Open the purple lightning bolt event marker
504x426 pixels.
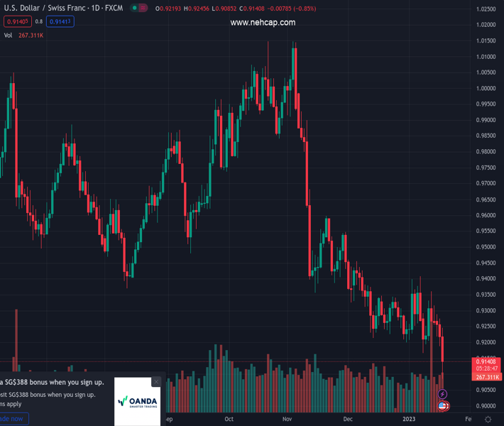click(x=442, y=394)
